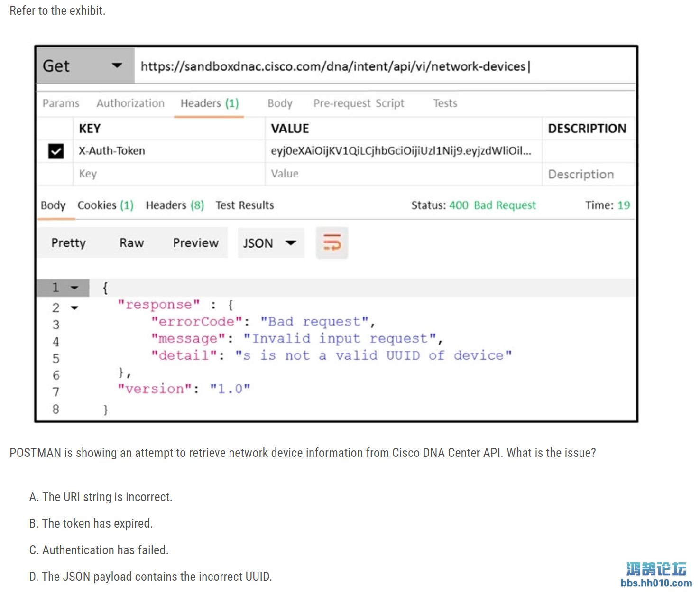Switch to the Params tab

pyautogui.click(x=61, y=103)
